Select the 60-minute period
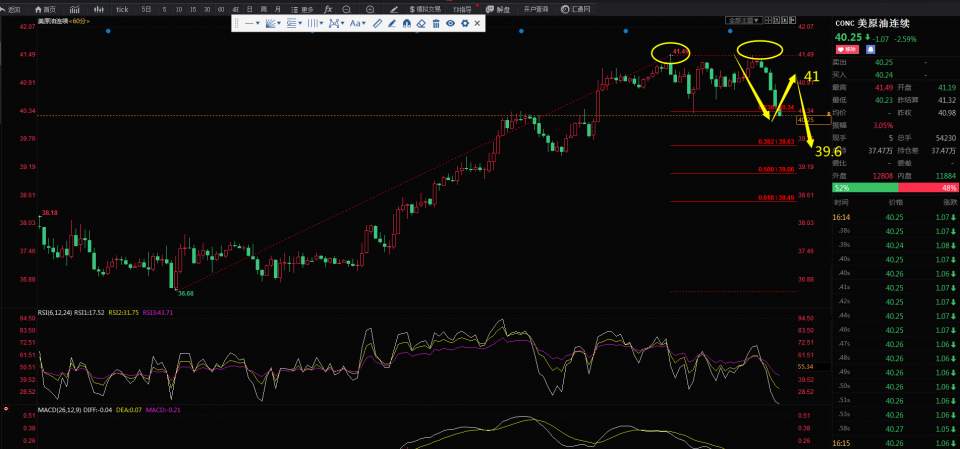 tap(221, 10)
